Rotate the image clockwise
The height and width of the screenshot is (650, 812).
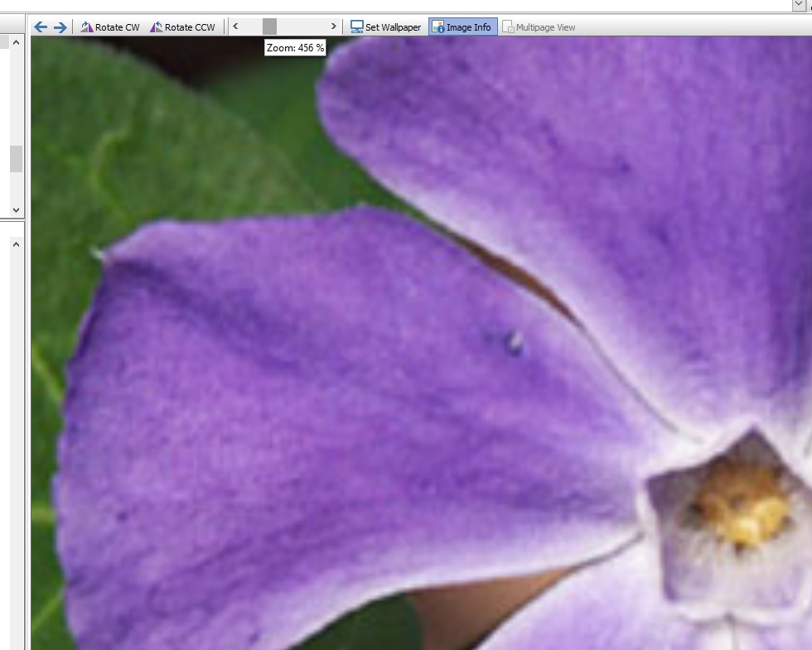click(109, 26)
